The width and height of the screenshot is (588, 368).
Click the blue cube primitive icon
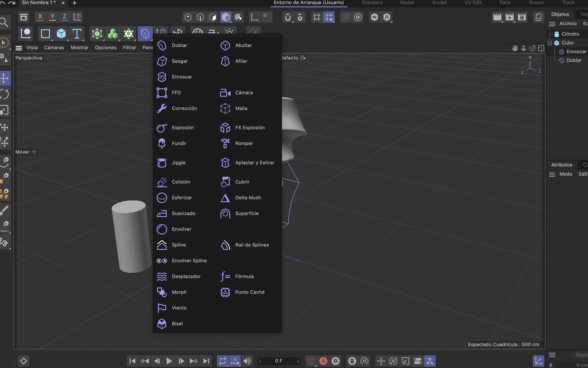(61, 34)
